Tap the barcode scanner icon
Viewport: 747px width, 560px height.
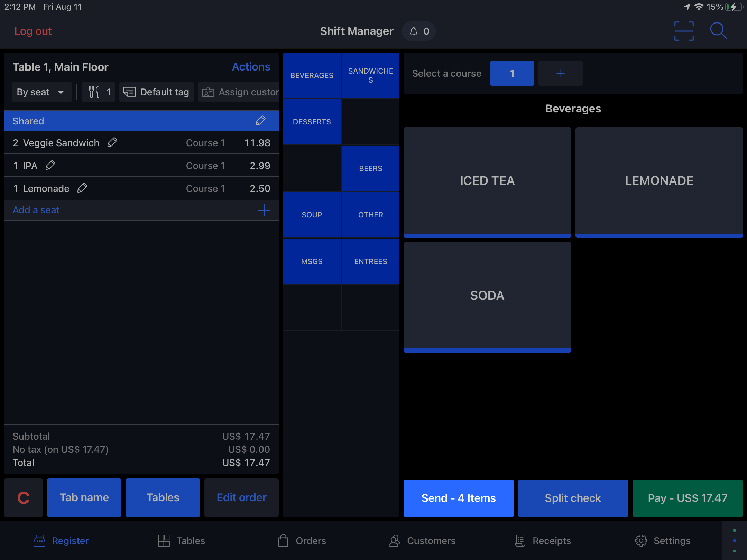click(684, 31)
